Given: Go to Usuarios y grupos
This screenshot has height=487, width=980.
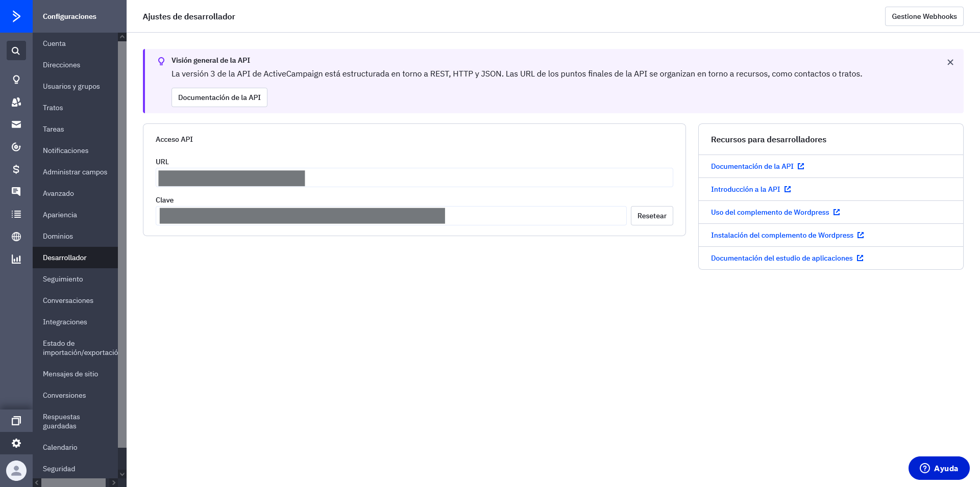Looking at the screenshot, I should [x=75, y=86].
